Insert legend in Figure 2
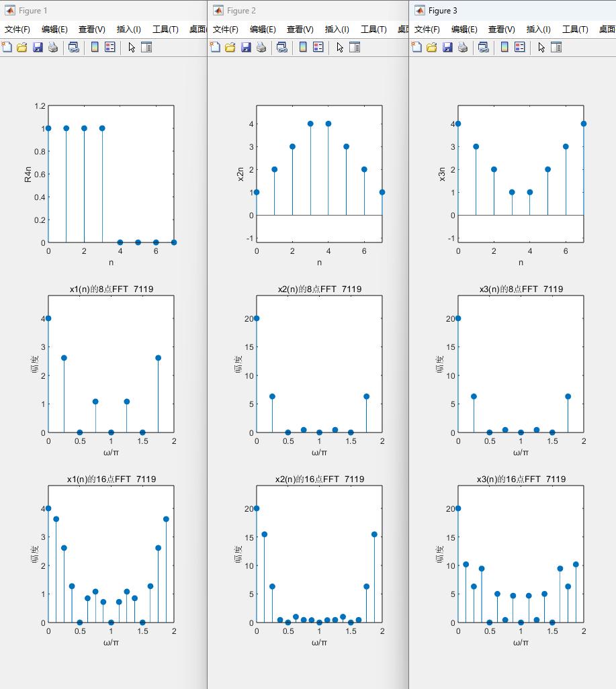Image resolution: width=616 pixels, height=689 pixels. coord(318,47)
